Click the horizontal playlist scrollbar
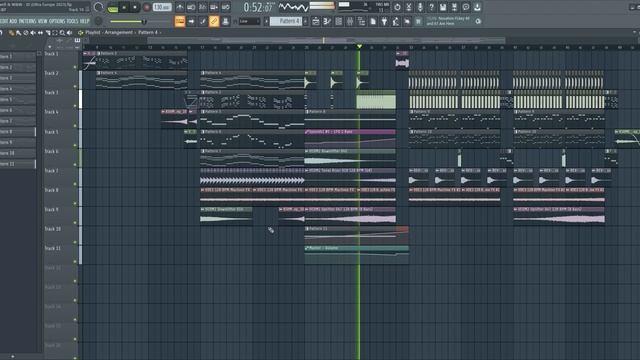Screen dimensions: 640x360 tap(326, 40)
